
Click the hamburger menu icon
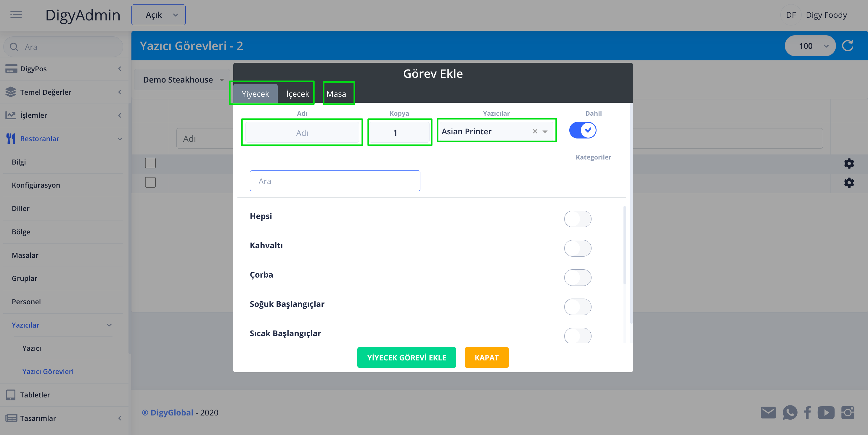pos(16,15)
